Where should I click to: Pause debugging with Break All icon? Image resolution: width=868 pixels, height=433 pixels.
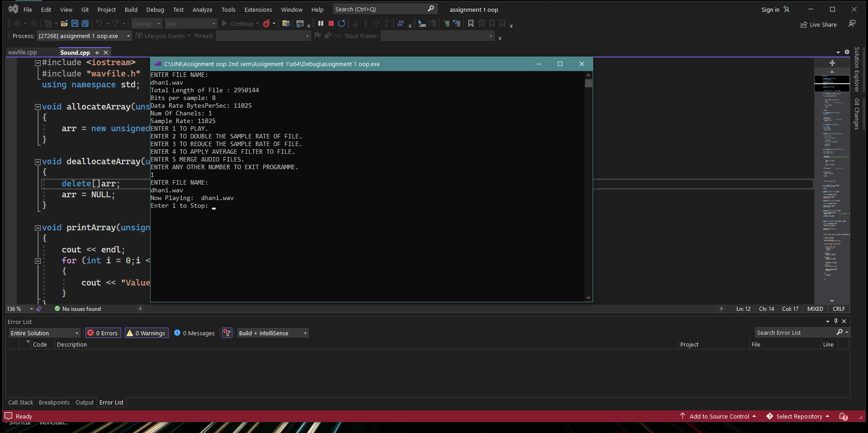click(x=321, y=24)
